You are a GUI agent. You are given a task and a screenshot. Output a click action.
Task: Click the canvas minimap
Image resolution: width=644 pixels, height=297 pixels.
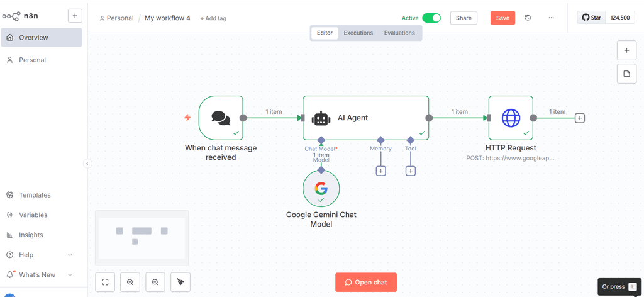[x=142, y=238]
